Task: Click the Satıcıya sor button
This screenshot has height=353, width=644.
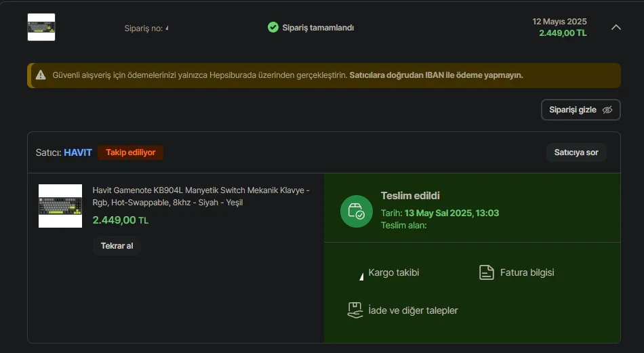Action: click(576, 152)
